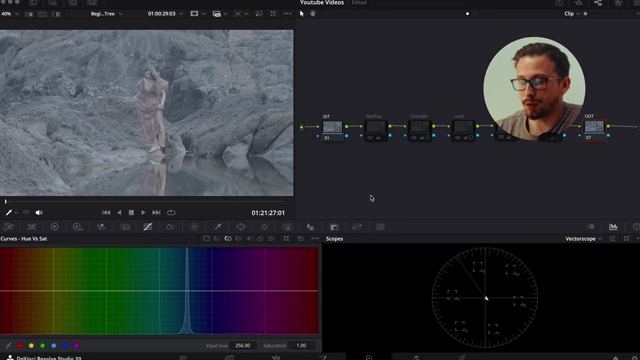Open the Blur palette
Image resolution: width=640 pixels, height=360 pixels.
[311, 227]
